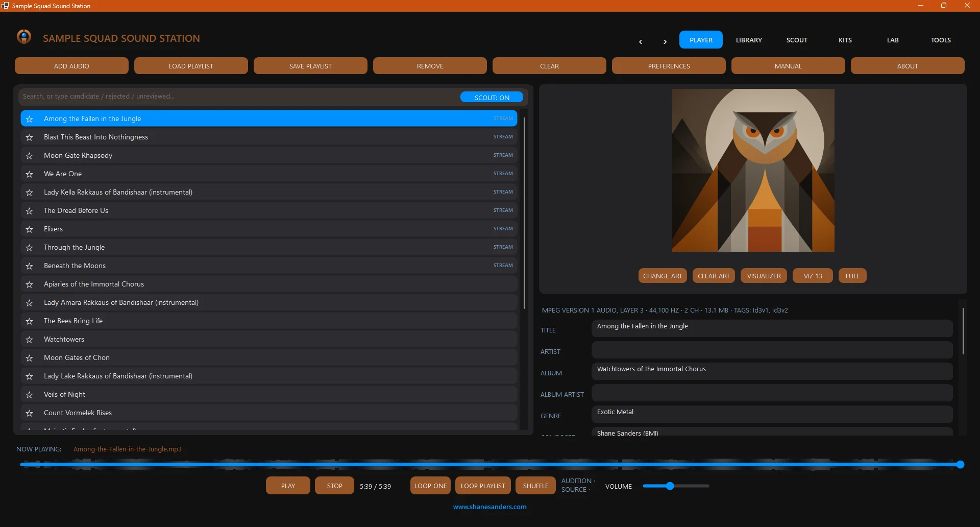The width and height of the screenshot is (980, 527).
Task: Toggle SHUFFLE playback
Action: pos(535,486)
